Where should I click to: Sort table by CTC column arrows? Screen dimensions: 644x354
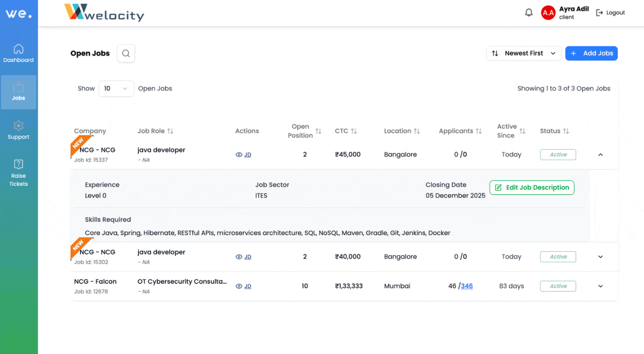pyautogui.click(x=354, y=131)
